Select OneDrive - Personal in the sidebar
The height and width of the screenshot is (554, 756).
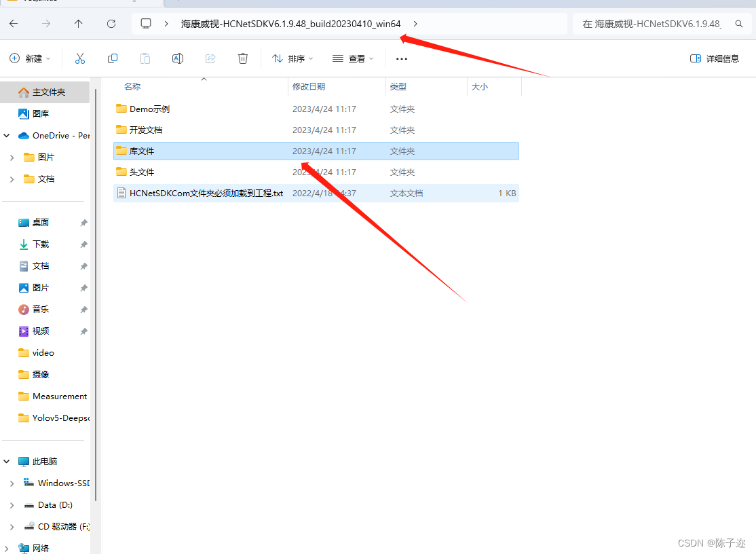[54, 136]
